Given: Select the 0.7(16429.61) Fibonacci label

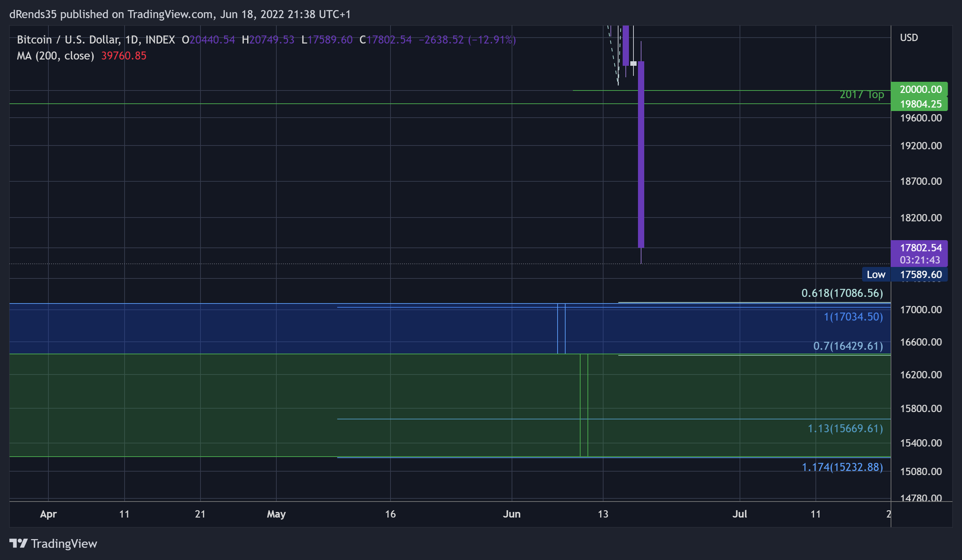Looking at the screenshot, I should pos(848,346).
